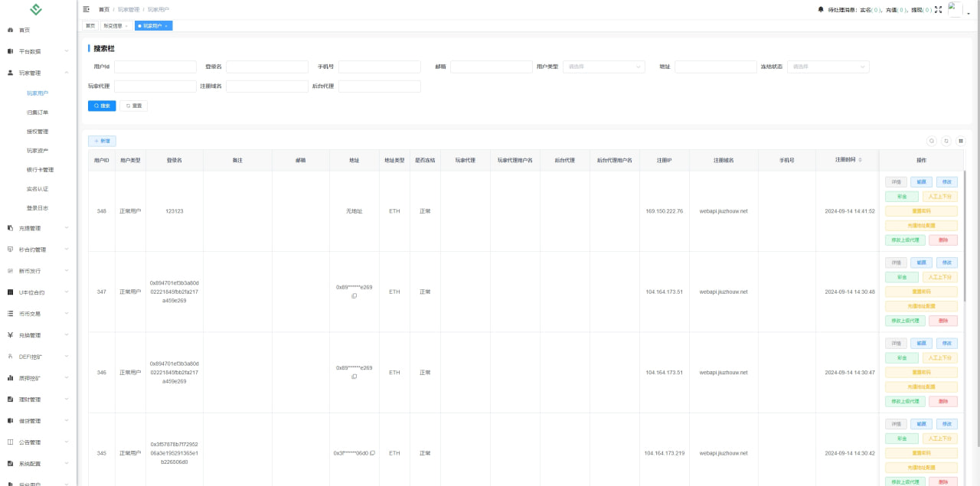This screenshot has width=980, height=486.
Task: Open 实名认证 in the sidebar
Action: tap(38, 189)
